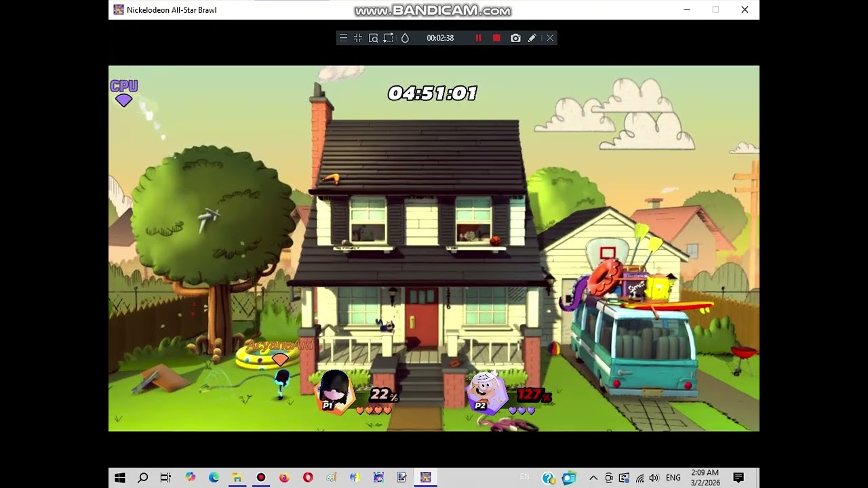Click the blue news cards taskbar icon
This screenshot has width=868, height=488.
click(568, 478)
